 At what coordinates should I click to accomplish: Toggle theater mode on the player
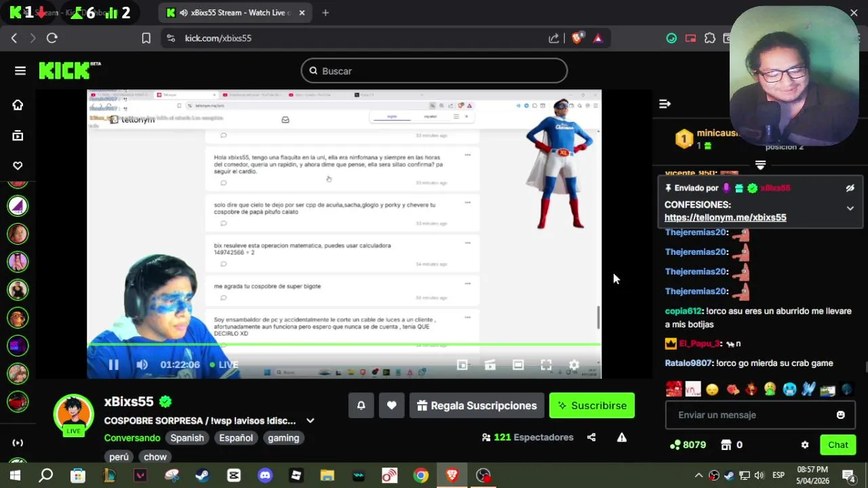pos(518,365)
